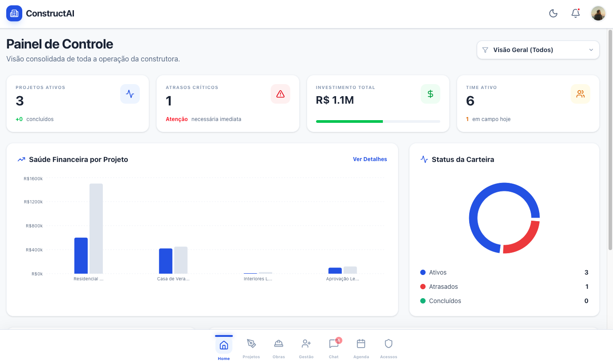Click the Investimento Total green progress bar
Image resolution: width=613 pixels, height=364 pixels.
[x=349, y=121]
